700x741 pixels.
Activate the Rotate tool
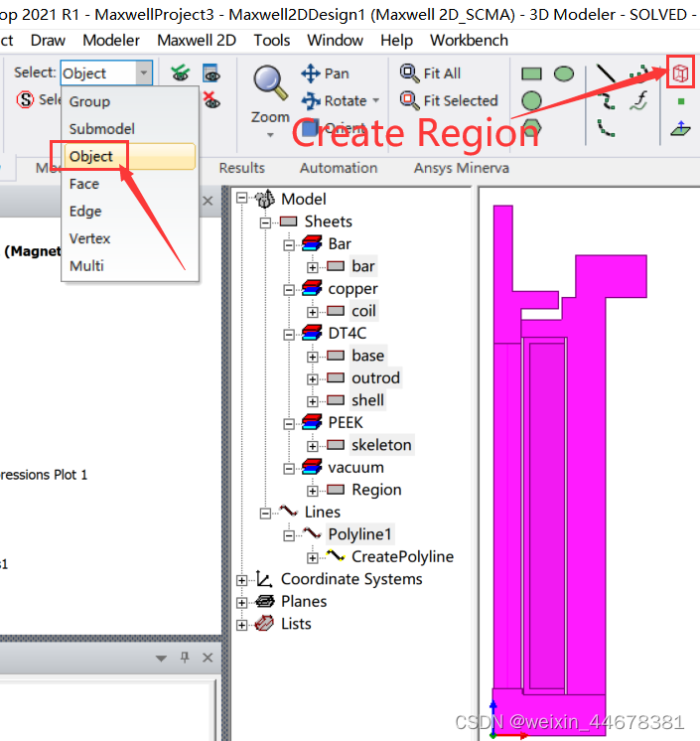334,100
